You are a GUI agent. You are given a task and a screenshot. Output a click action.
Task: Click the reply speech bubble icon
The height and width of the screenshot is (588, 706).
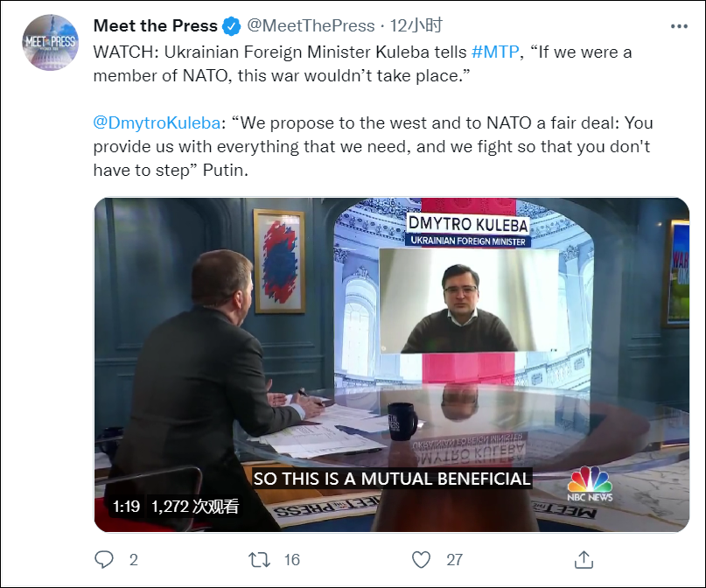[104, 559]
